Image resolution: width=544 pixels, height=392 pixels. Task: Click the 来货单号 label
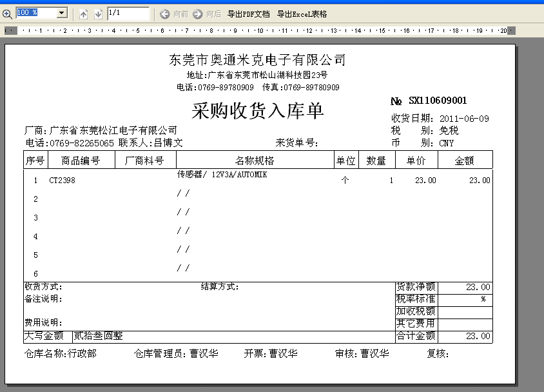(296, 142)
